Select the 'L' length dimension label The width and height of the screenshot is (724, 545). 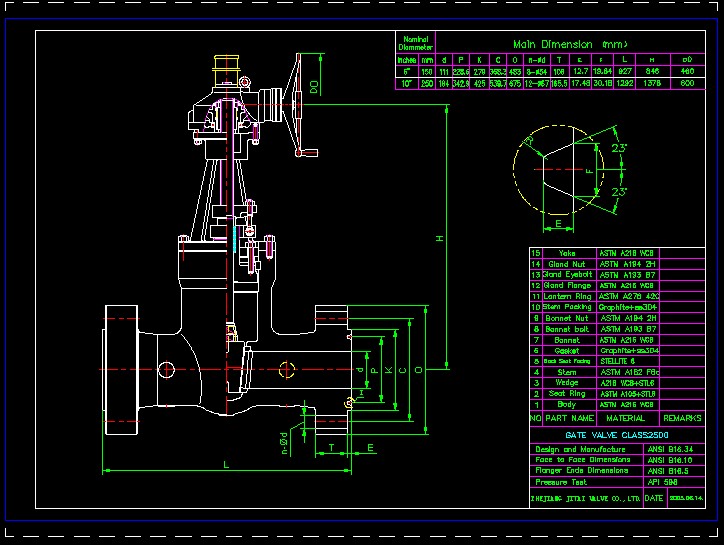pos(226,465)
